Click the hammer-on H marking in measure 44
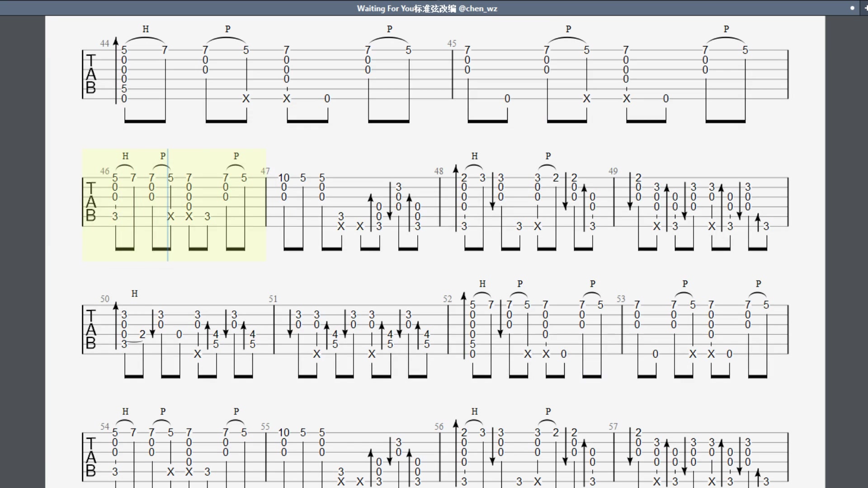 [x=146, y=29]
